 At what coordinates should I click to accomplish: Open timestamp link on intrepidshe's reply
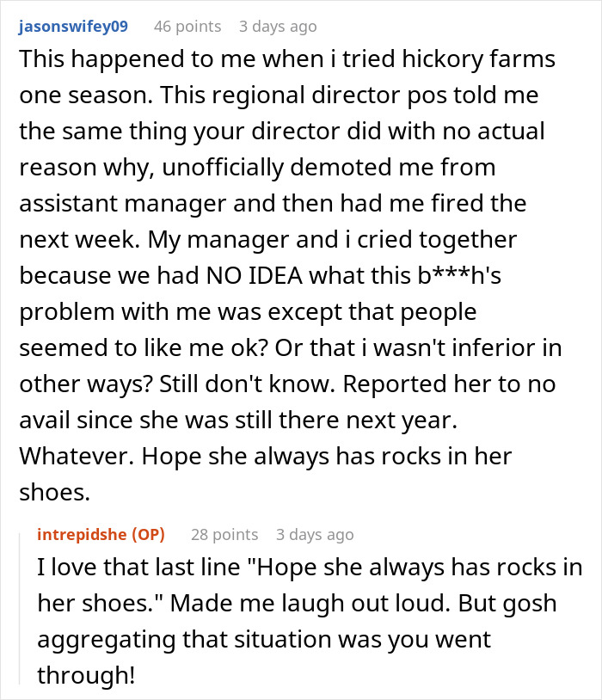pos(315,535)
